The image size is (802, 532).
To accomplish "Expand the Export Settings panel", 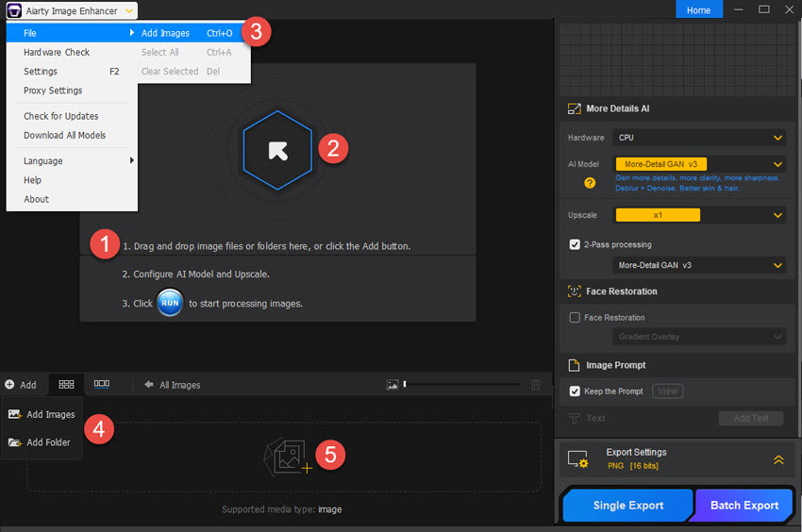I will click(778, 460).
